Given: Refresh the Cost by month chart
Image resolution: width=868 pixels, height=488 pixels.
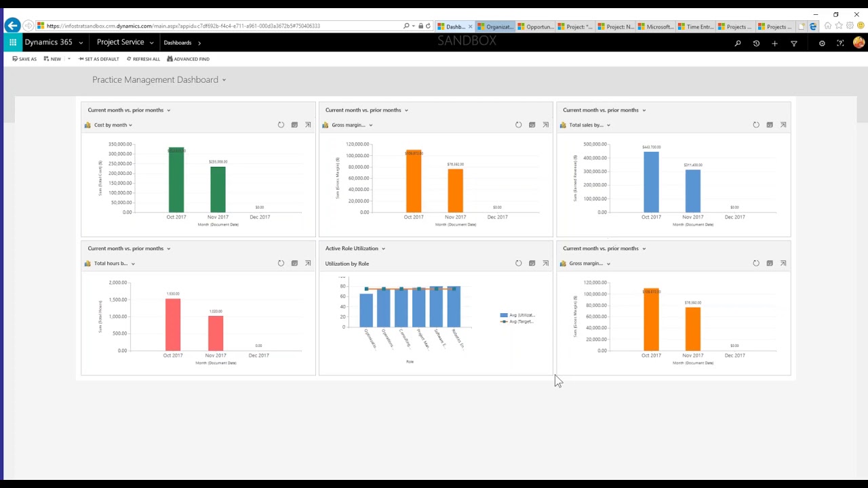Looking at the screenshot, I should [x=281, y=125].
